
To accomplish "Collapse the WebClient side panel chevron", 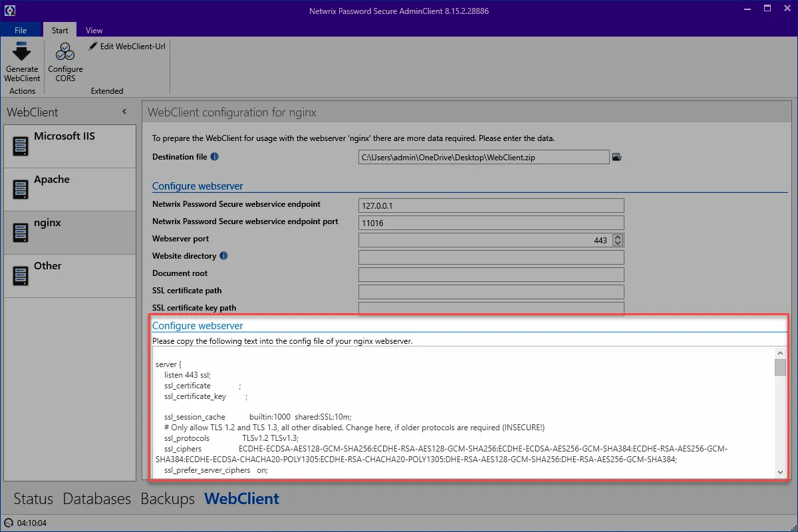I will point(124,112).
